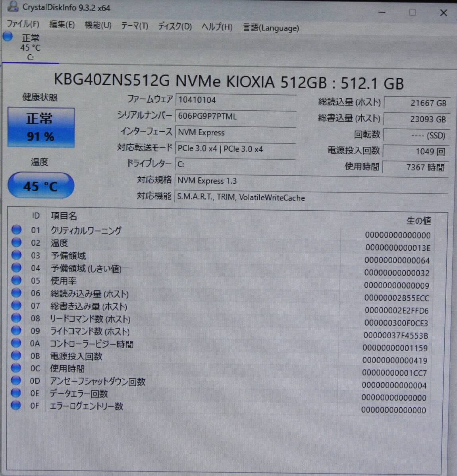Open the 編集(E) menu

click(62, 25)
